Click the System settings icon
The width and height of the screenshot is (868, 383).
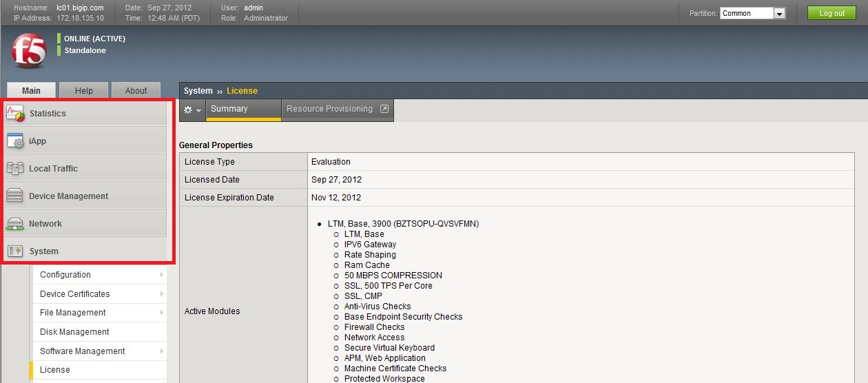(15, 251)
